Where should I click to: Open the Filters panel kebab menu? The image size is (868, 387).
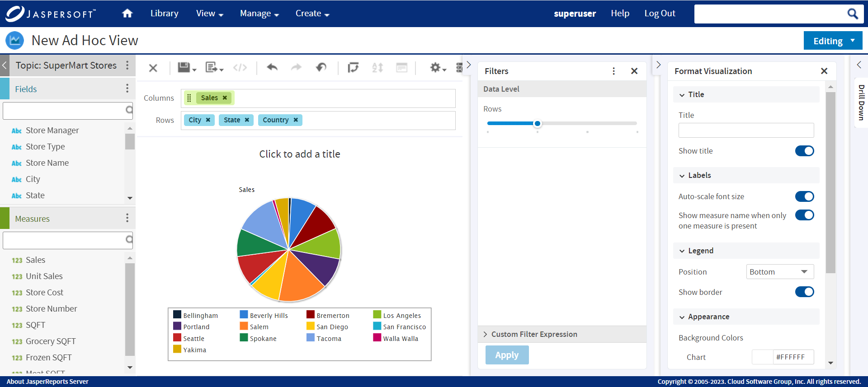[x=613, y=71]
